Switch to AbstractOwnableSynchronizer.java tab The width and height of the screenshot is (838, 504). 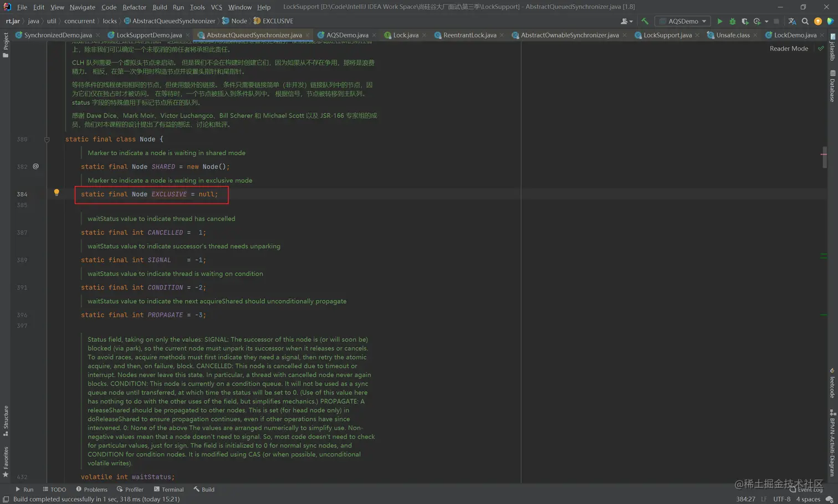click(570, 35)
